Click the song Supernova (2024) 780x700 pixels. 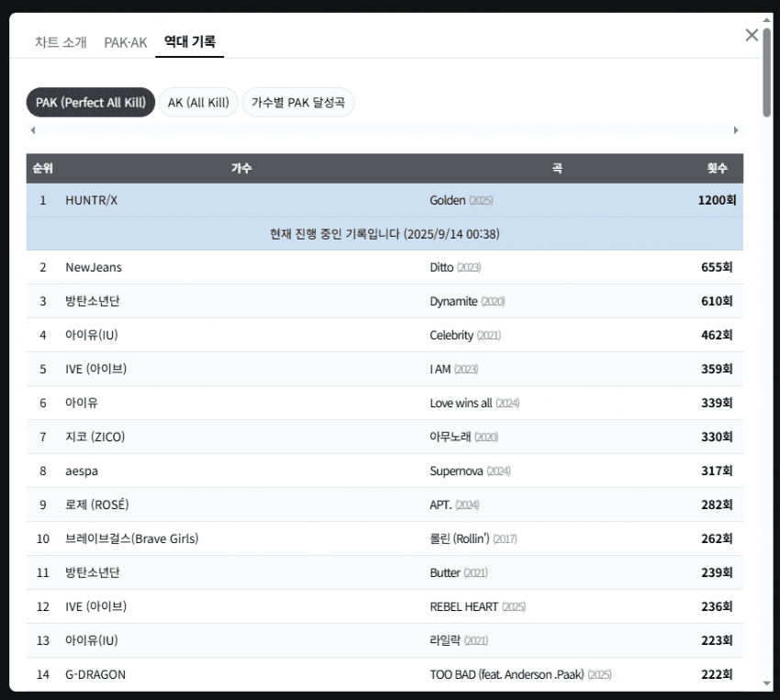[470, 471]
